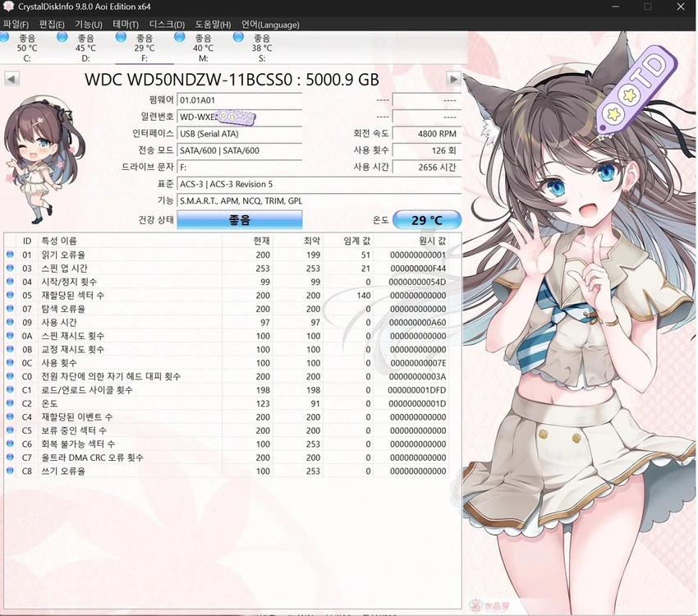Viewport: 698px width, 616px height.
Task: Click the 29 °C temperature button
Action: [427, 220]
